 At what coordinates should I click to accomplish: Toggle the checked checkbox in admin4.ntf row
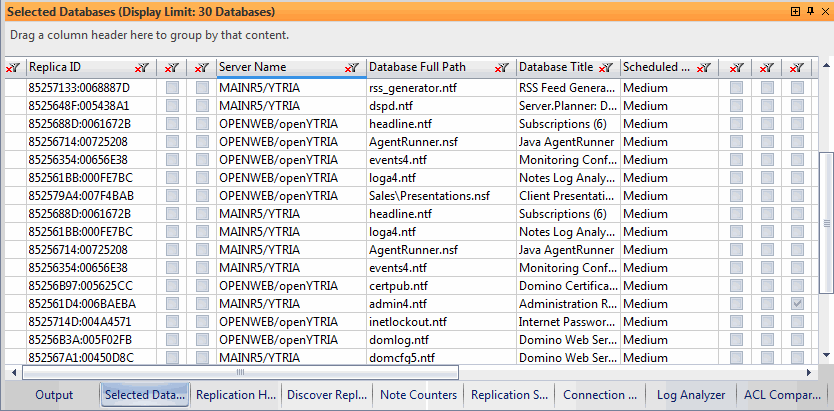pyautogui.click(x=797, y=303)
